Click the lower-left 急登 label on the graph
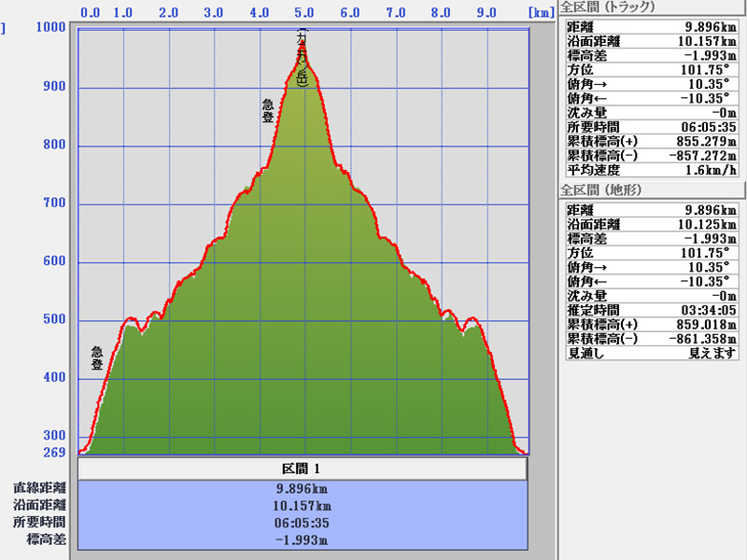 pos(97,357)
